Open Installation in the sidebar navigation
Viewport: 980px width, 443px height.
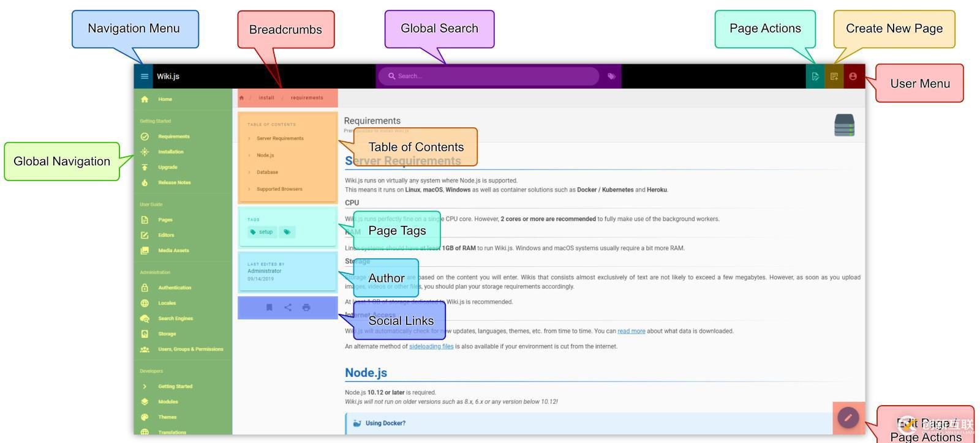coord(170,152)
